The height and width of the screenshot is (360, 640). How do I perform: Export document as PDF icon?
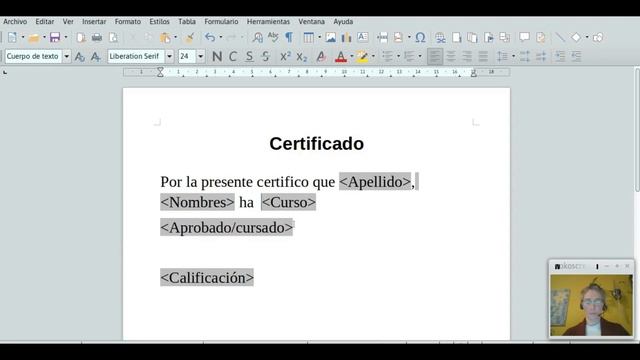click(81, 38)
